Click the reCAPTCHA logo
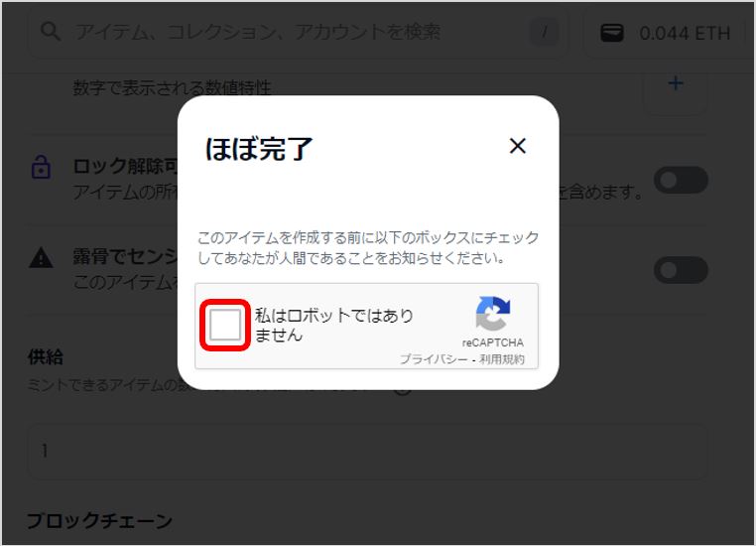This screenshot has width=756, height=546. point(493,314)
